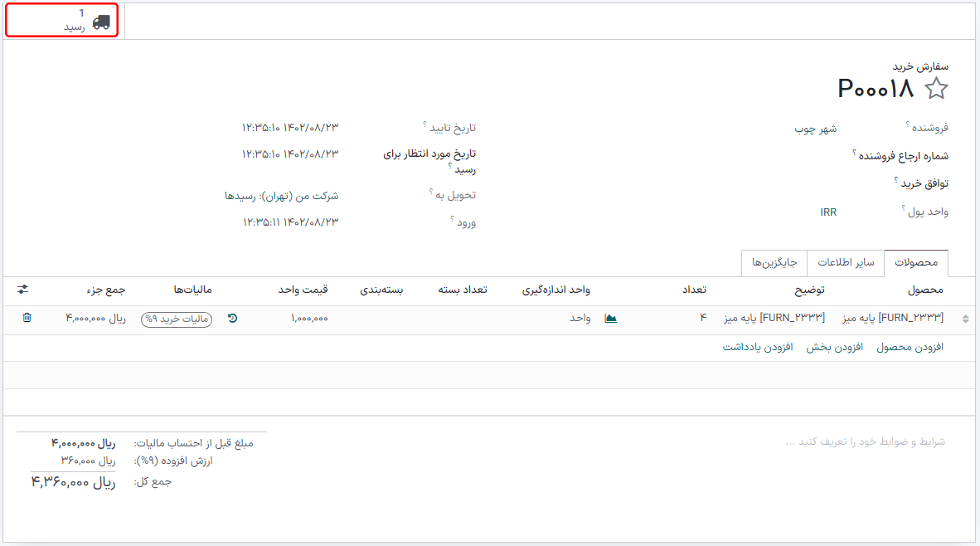This screenshot has height=546, width=980.
Task: Click the مالیات‌ها column header
Action: [192, 290]
